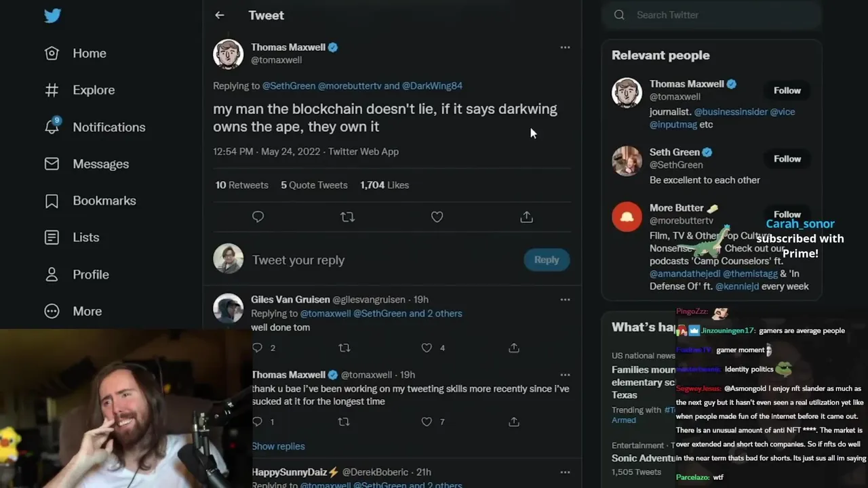Retweet the main Thomas Maxwell tweet
Image resolution: width=868 pixels, height=488 pixels.
point(347,217)
